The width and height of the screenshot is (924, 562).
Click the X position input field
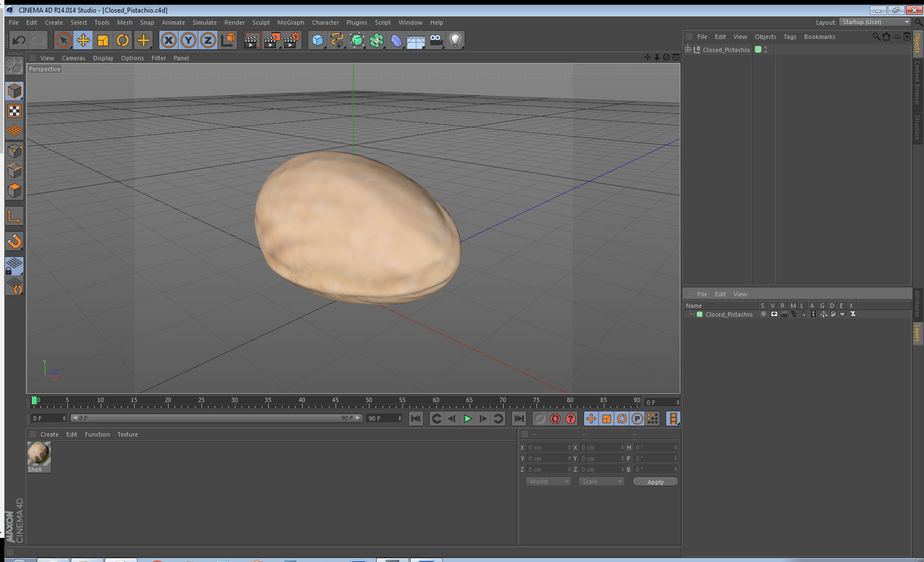[x=549, y=448]
